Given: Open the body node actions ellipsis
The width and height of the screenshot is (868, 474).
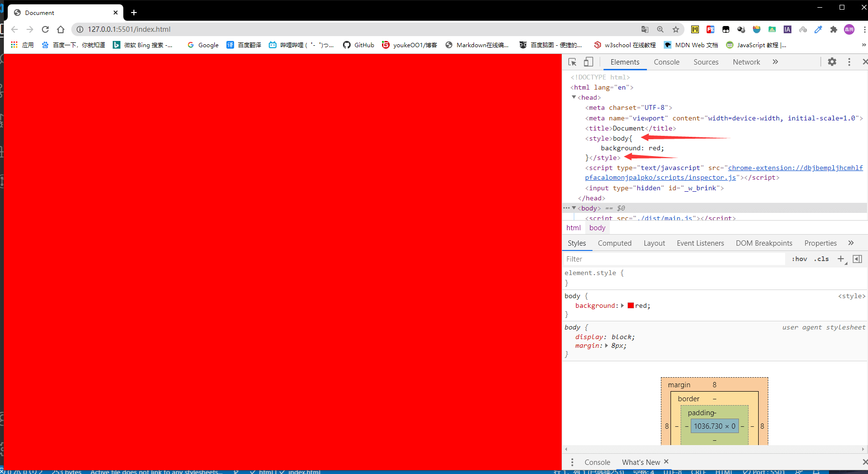Looking at the screenshot, I should (x=566, y=208).
